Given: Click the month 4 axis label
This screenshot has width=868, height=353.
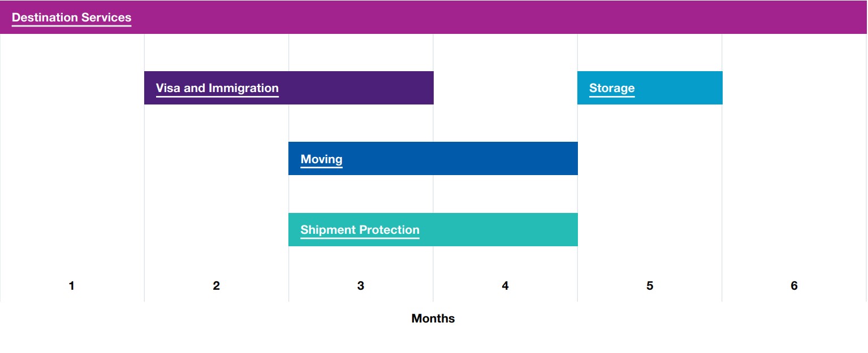Looking at the screenshot, I should pos(505,286).
